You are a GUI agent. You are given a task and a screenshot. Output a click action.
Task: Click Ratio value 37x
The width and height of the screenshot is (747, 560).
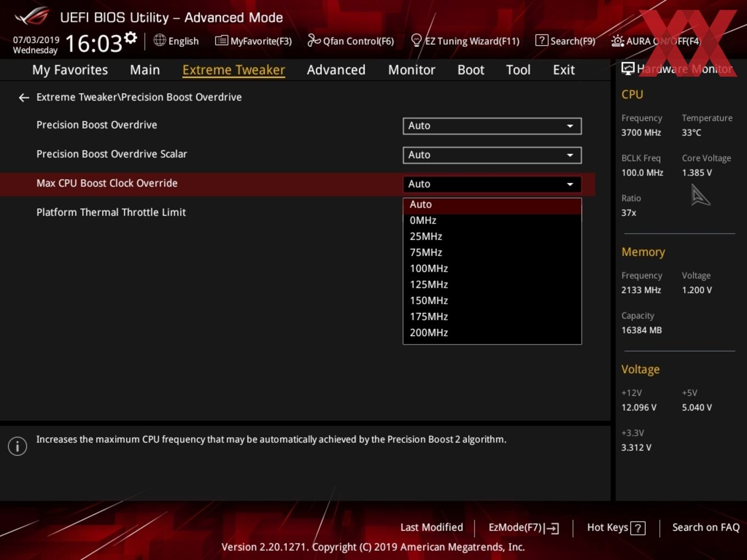628,213
